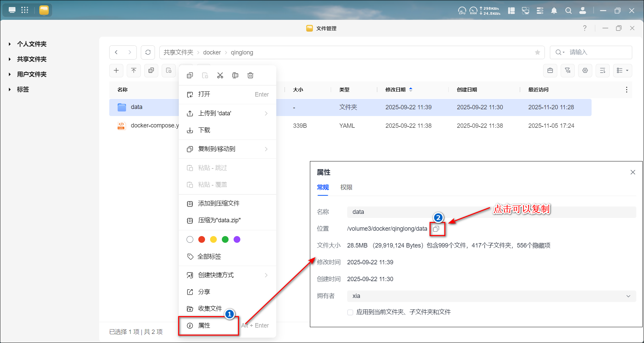The image size is (644, 343).
Task: Click the copy path icon beside location
Action: tap(436, 229)
